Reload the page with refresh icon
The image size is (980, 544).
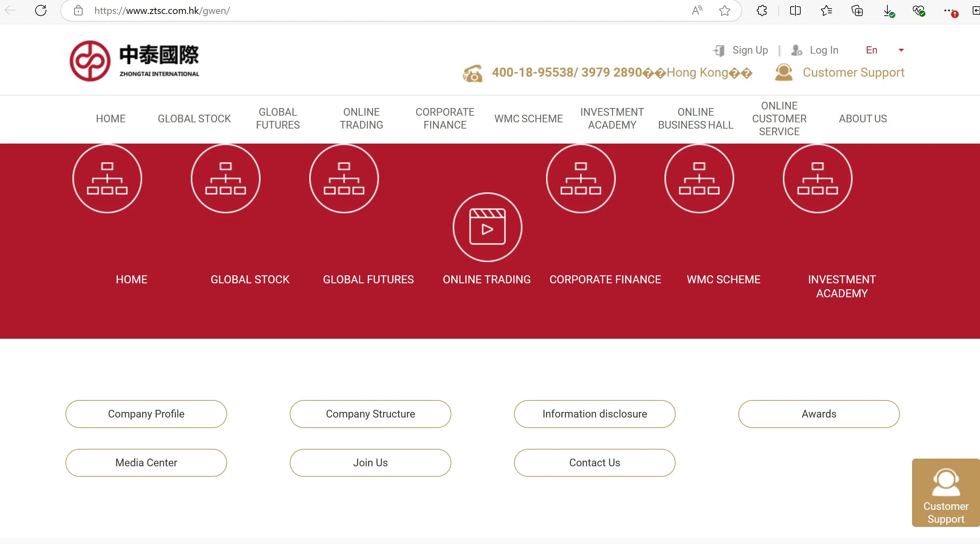(41, 10)
